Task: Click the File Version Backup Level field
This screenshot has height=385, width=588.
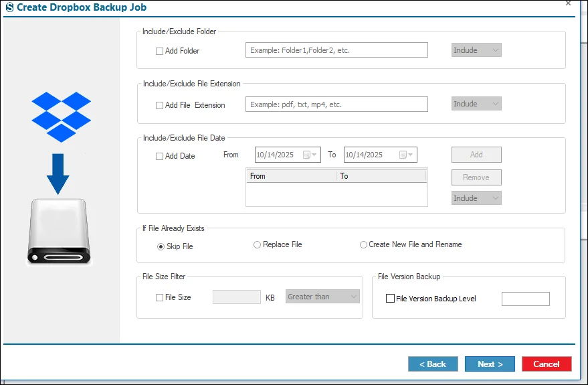Action: click(526, 299)
